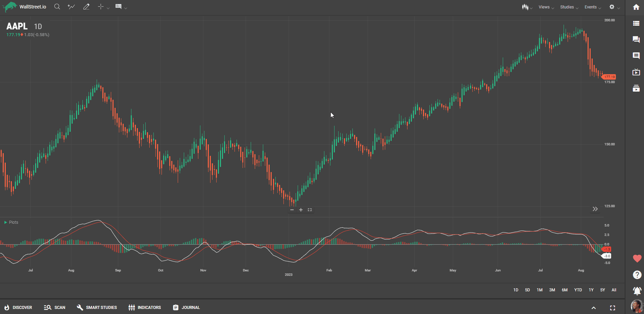Open the live video TV icon
The width and height of the screenshot is (644, 314).
pyautogui.click(x=636, y=72)
